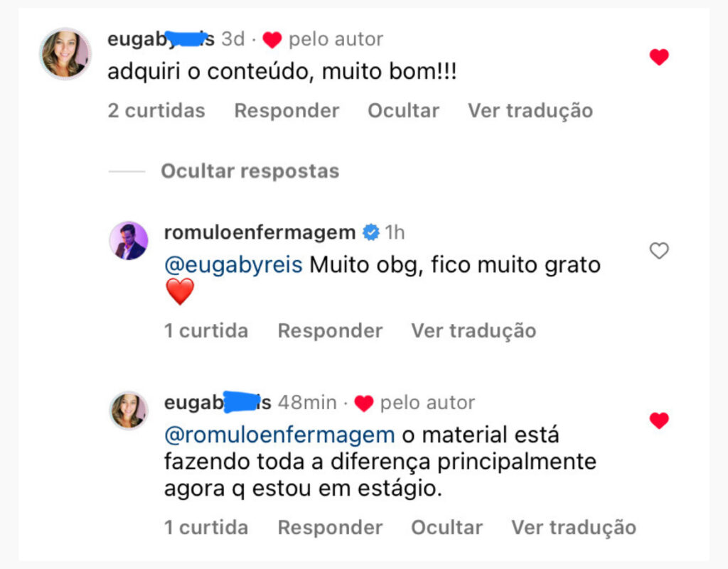
Task: Open the top commenter's profile picture
Action: pos(65,53)
